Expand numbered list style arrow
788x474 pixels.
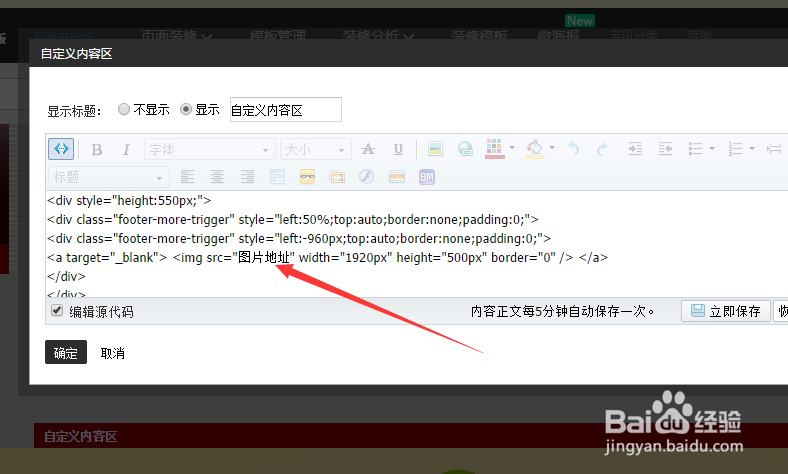coord(752,148)
